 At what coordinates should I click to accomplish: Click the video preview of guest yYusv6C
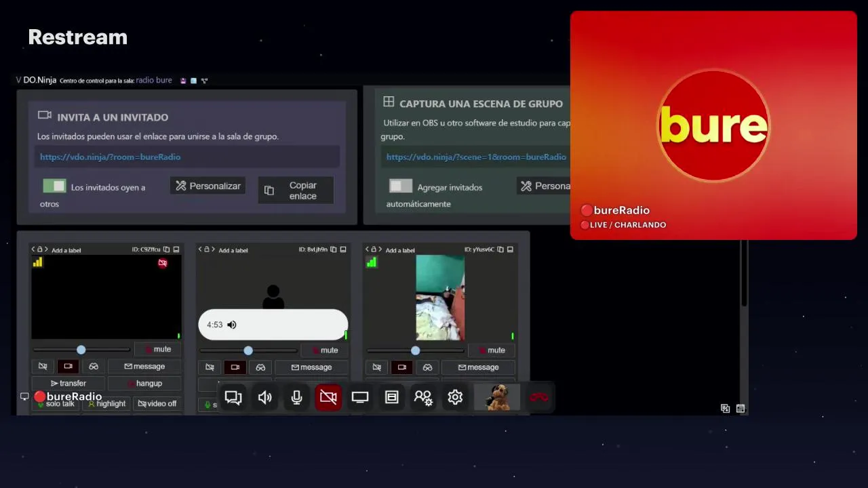click(x=440, y=298)
